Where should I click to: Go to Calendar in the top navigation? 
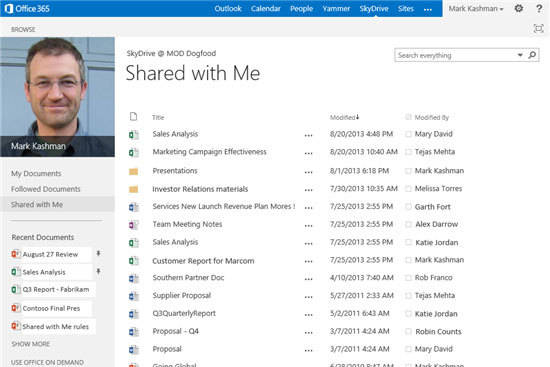click(x=266, y=8)
